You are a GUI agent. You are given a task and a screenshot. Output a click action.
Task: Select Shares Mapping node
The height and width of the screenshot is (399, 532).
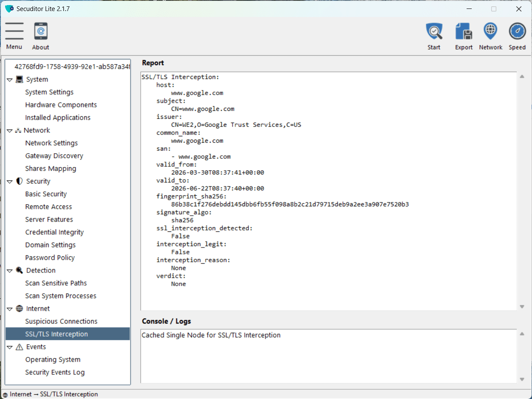51,169
